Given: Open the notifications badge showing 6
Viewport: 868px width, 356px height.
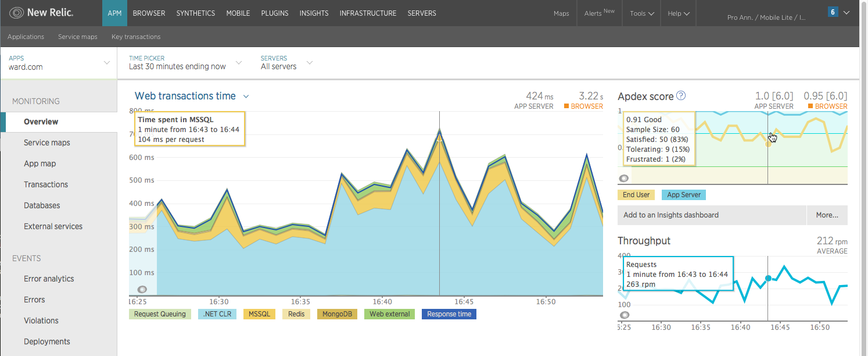Looking at the screenshot, I should pos(833,12).
